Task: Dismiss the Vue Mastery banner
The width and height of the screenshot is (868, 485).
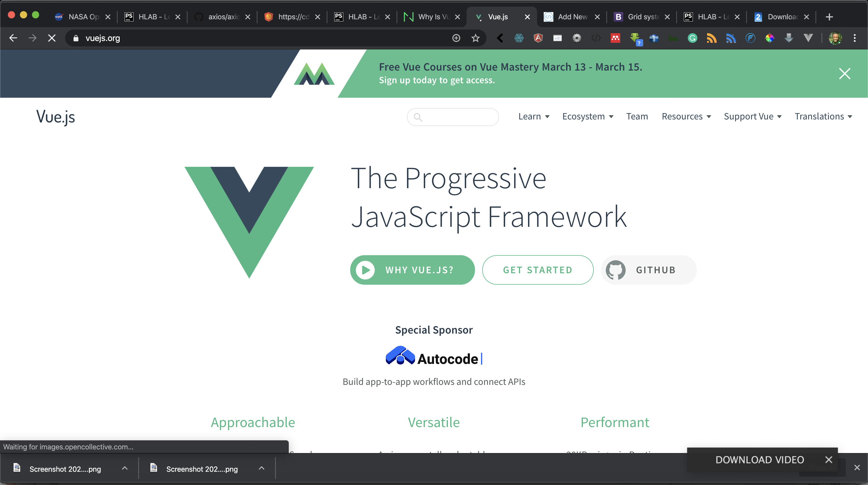Action: point(844,74)
